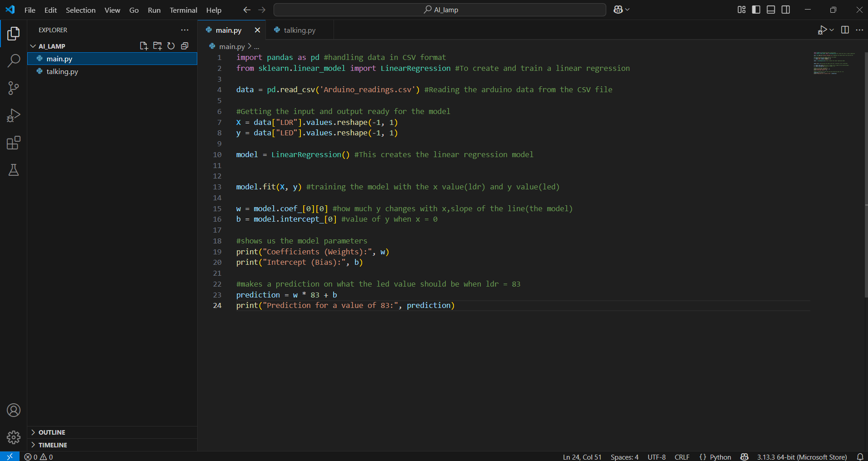Select Python interpreter 3.13.3 64-bit

click(802, 457)
